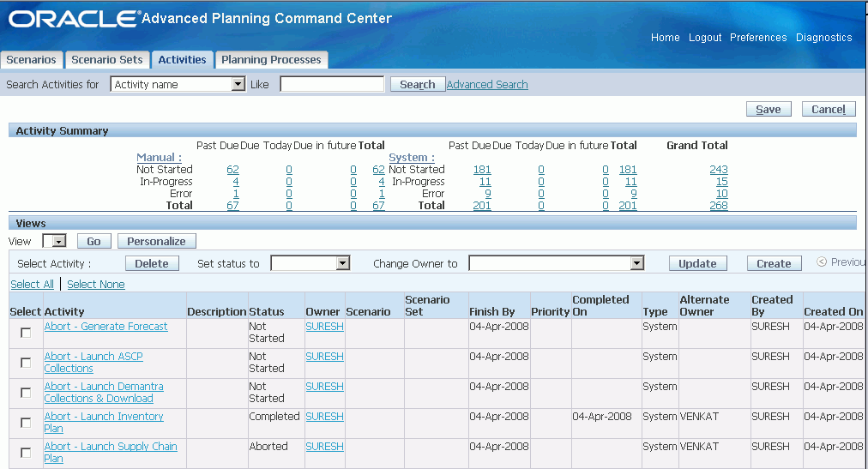868x469 pixels.
Task: Toggle the Abort - Launch Supply Chain Plan checkbox
Action: 26,453
